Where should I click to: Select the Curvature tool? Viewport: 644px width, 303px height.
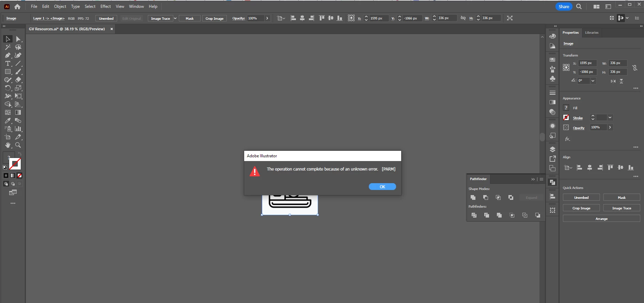pyautogui.click(x=18, y=55)
